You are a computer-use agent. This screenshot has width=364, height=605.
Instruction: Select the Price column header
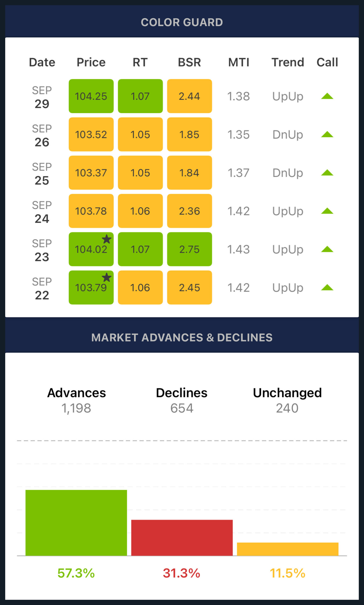91,62
